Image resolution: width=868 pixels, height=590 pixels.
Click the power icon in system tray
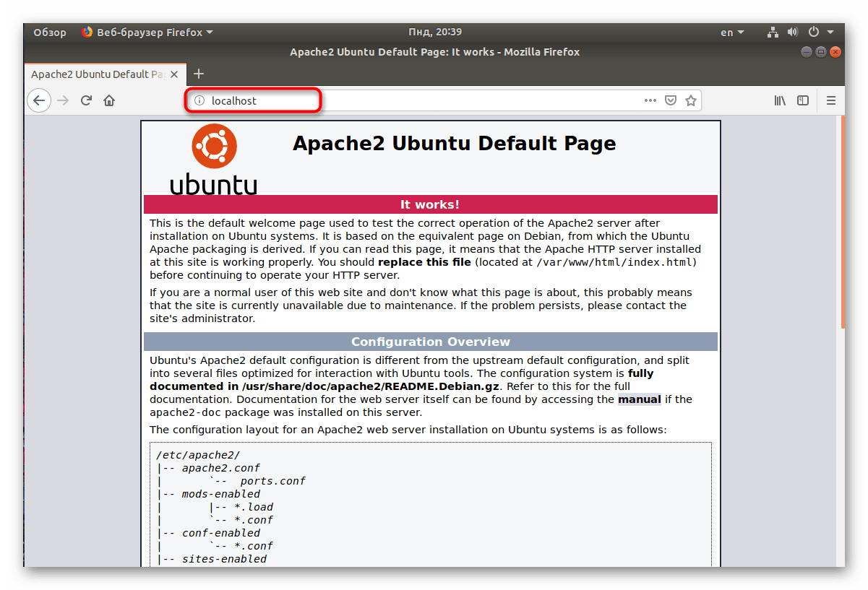point(814,32)
